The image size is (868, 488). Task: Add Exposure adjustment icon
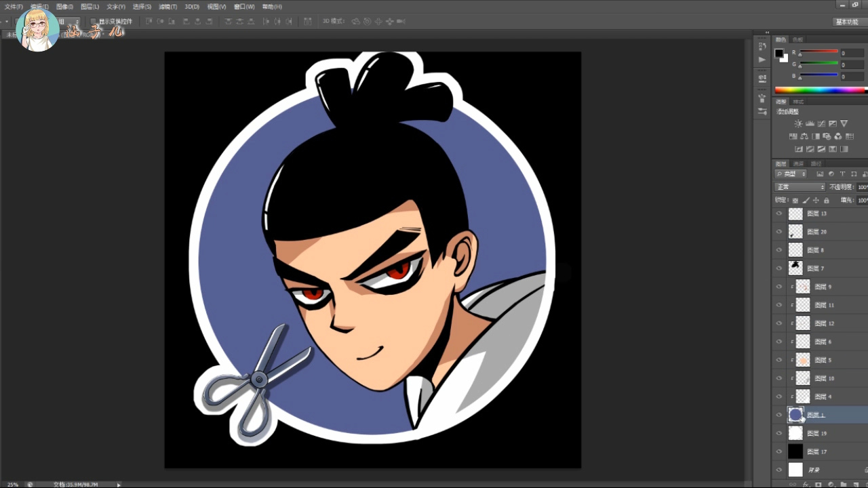click(x=833, y=123)
